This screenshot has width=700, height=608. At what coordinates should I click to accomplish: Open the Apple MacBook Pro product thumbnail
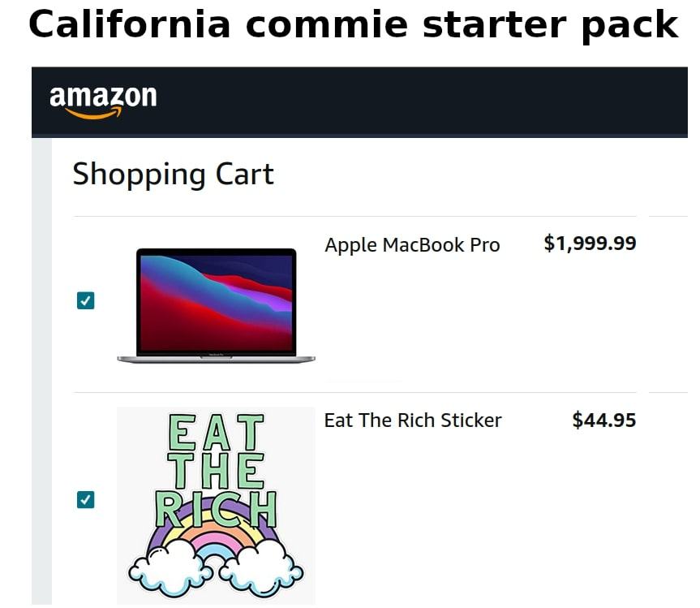point(215,302)
